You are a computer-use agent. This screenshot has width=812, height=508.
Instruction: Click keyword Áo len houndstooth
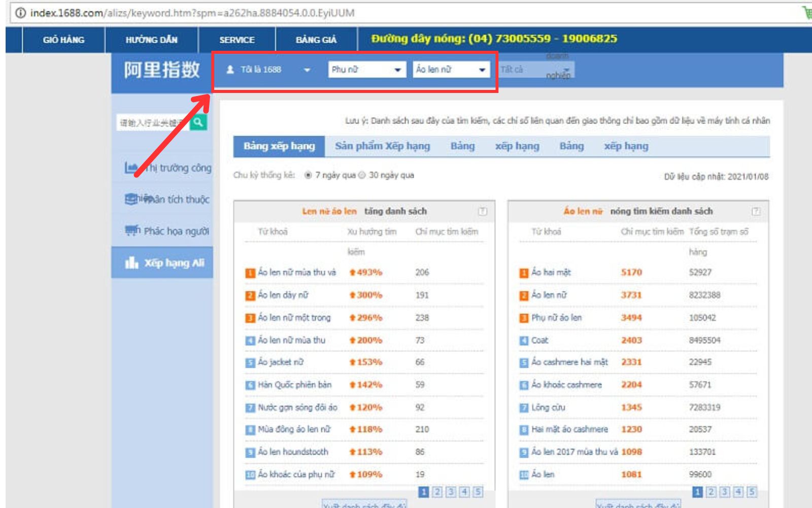click(x=293, y=452)
